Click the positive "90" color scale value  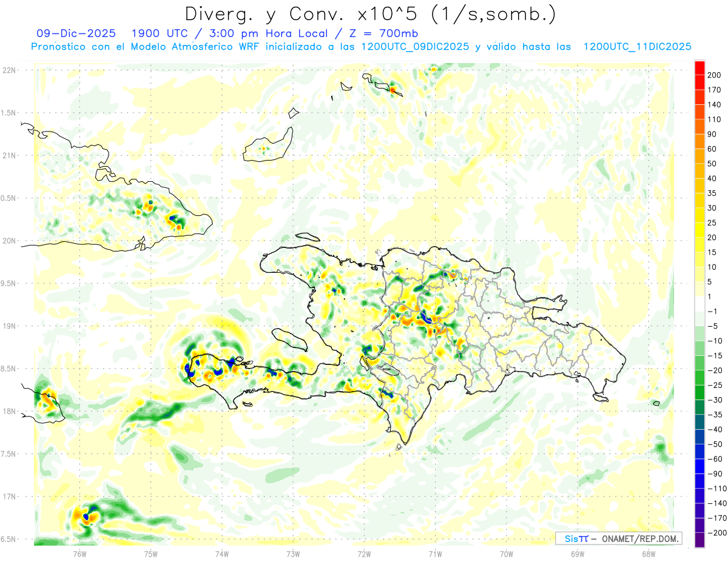(x=712, y=134)
